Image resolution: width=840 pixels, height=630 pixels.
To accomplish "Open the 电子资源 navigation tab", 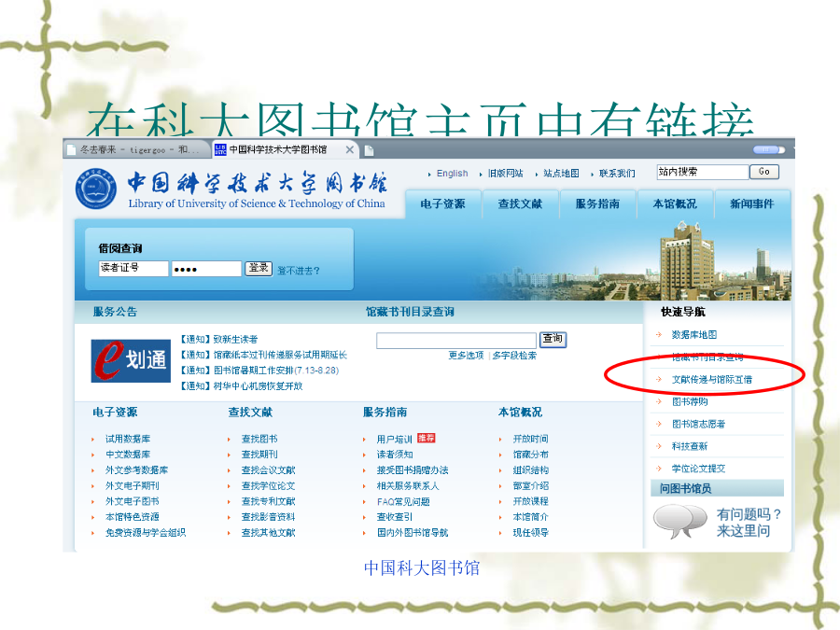I will pyautogui.click(x=442, y=203).
